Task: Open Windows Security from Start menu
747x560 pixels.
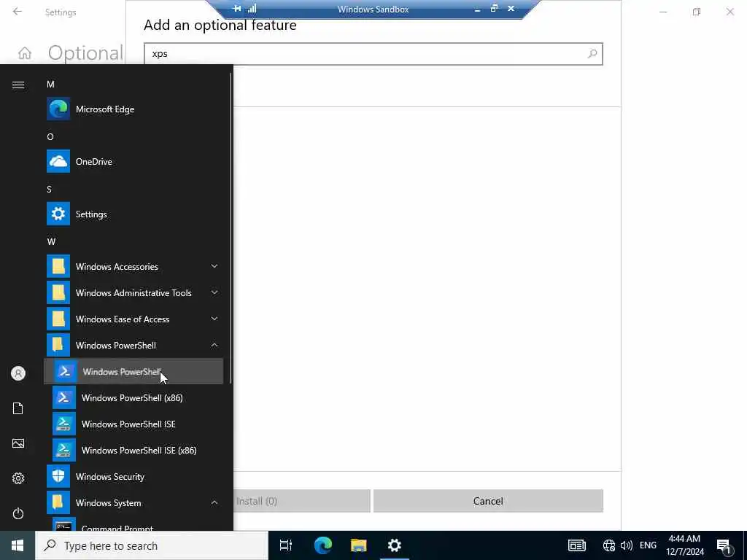Action: click(x=133, y=476)
